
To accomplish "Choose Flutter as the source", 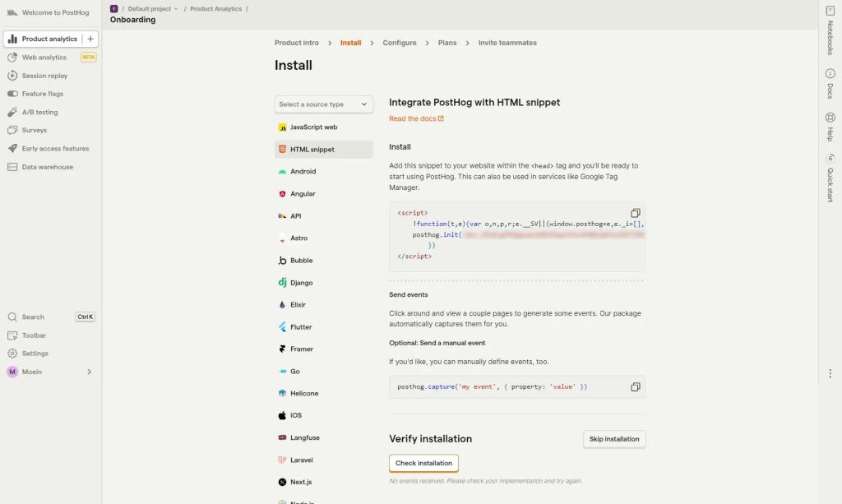I will (x=324, y=327).
